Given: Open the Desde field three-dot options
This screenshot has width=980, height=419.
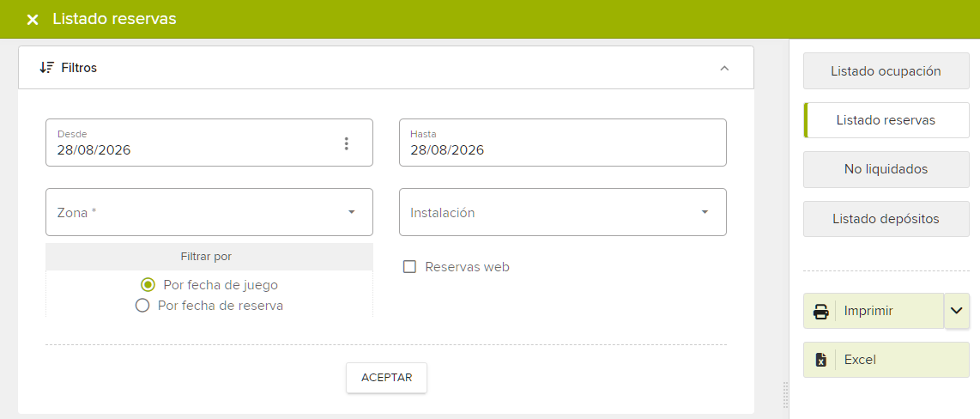Looking at the screenshot, I should click(x=346, y=143).
